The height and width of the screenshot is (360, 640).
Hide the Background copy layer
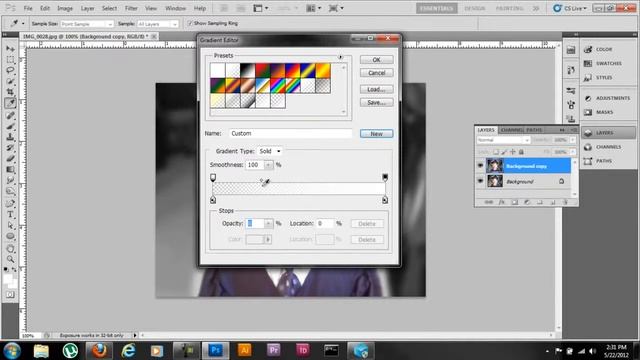(480, 166)
